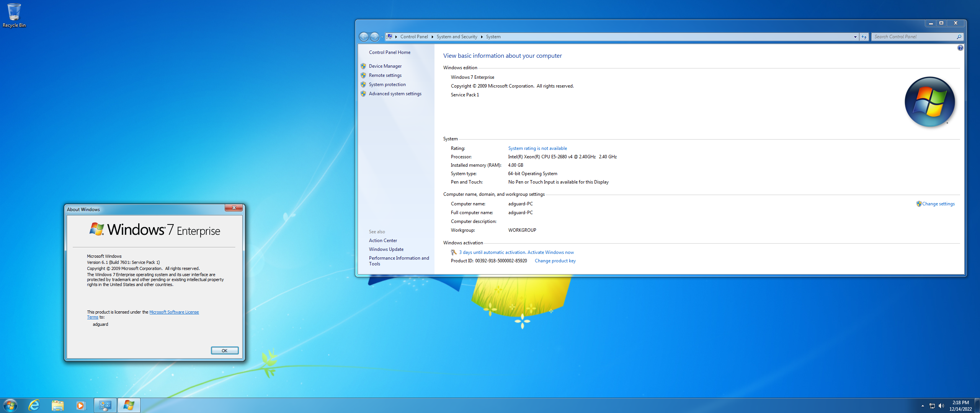Viewport: 980px width, 413px height.
Task: Expand the arrow after the Control Panel breadcrumb
Action: (432, 37)
